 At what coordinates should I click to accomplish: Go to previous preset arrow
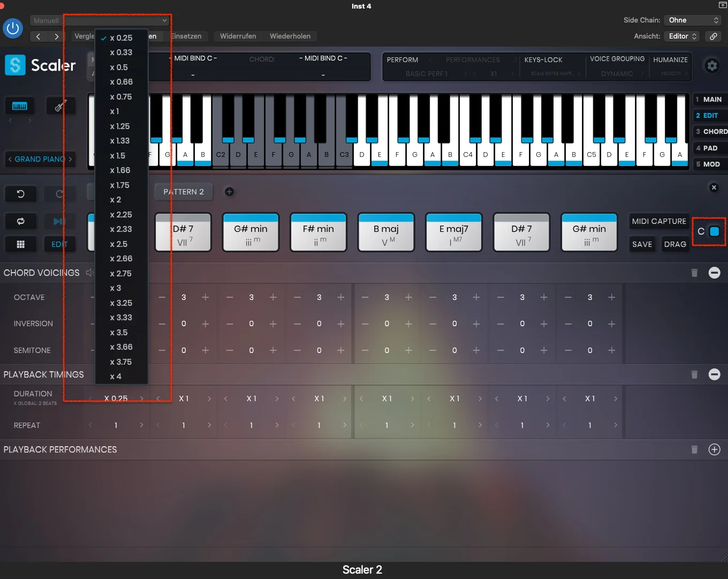point(38,36)
